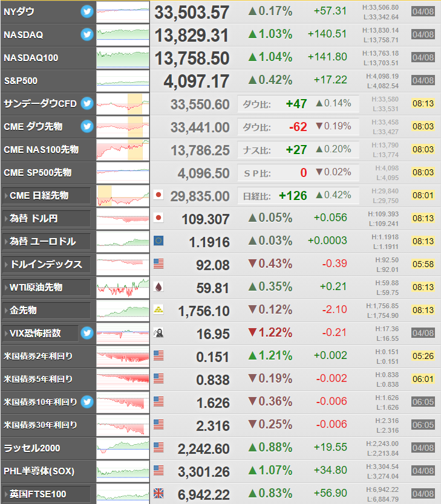Click US flag icon in ドルインデックス row

pos(158,263)
